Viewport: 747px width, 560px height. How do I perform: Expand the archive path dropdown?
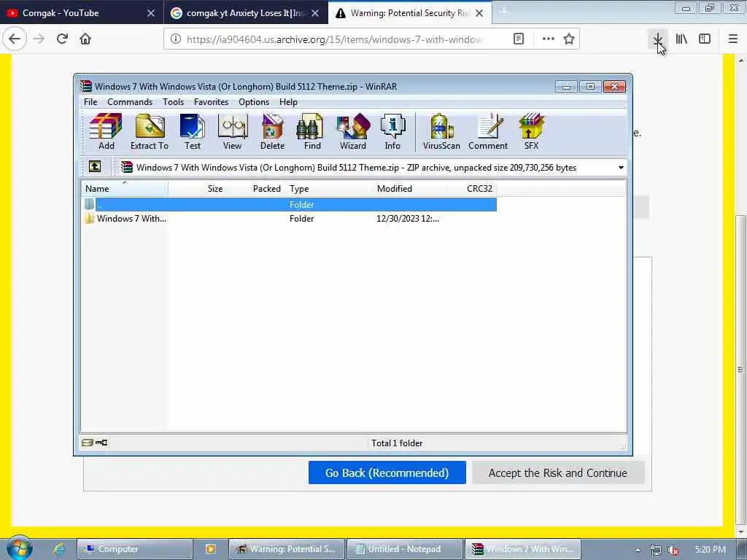[621, 168]
